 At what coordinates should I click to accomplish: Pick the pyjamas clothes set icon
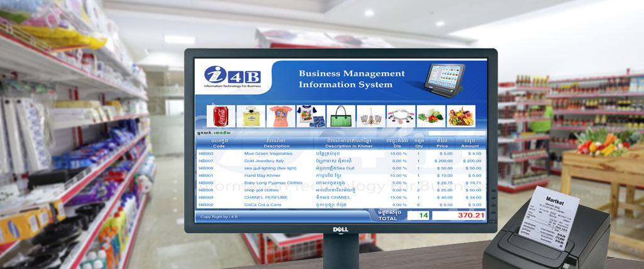pyautogui.click(x=310, y=117)
